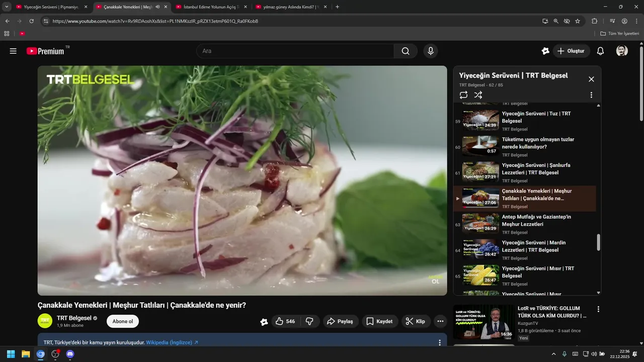644x362 pixels.
Task: Open a new browser tab
Action: pyautogui.click(x=337, y=7)
